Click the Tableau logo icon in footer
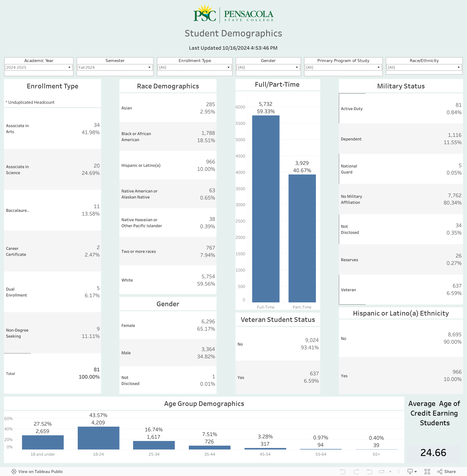 point(14,472)
